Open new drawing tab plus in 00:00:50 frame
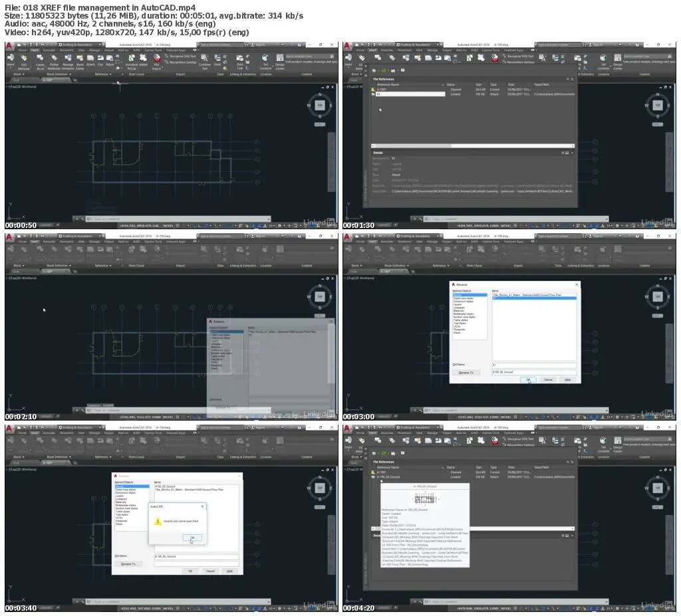The height and width of the screenshot is (616, 681). (74, 80)
